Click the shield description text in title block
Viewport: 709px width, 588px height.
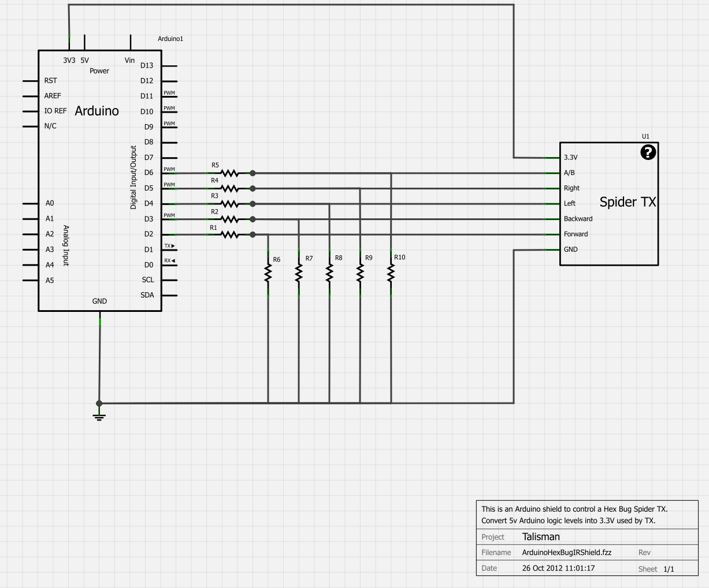coord(574,515)
